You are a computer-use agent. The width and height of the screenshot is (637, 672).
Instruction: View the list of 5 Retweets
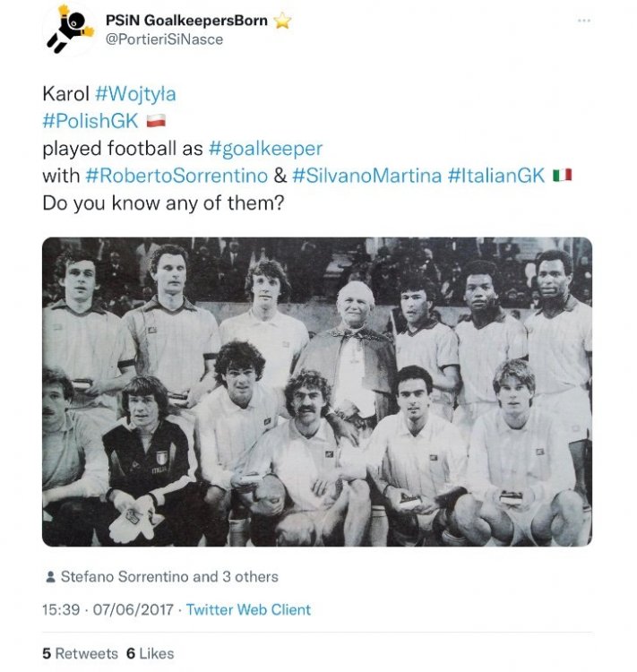click(x=79, y=653)
